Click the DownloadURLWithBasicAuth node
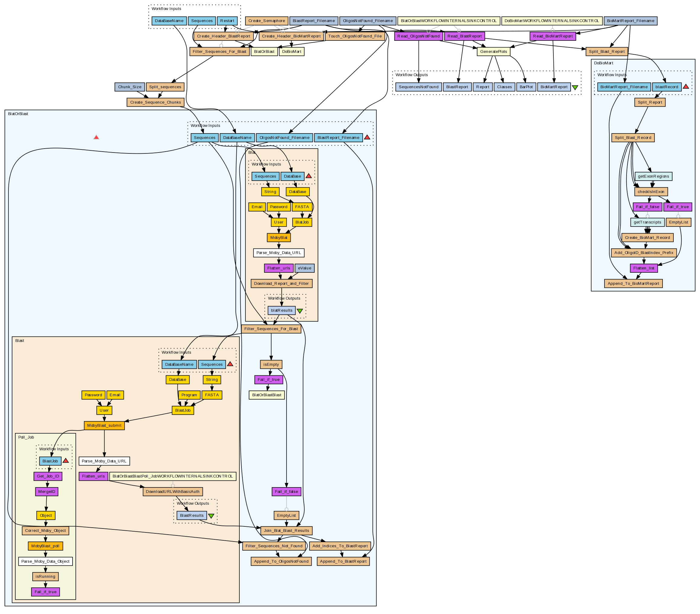 [x=173, y=491]
